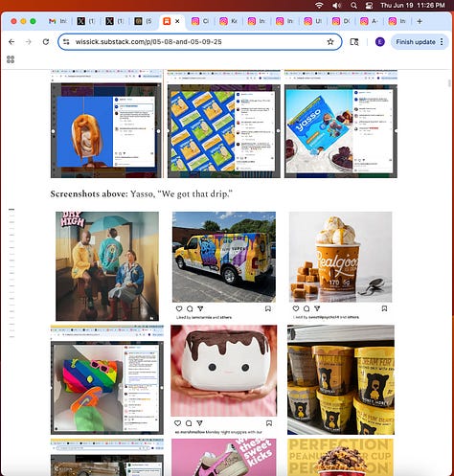The width and height of the screenshot is (454, 476).
Task: Open the marshmallow character image
Action: pos(224,371)
